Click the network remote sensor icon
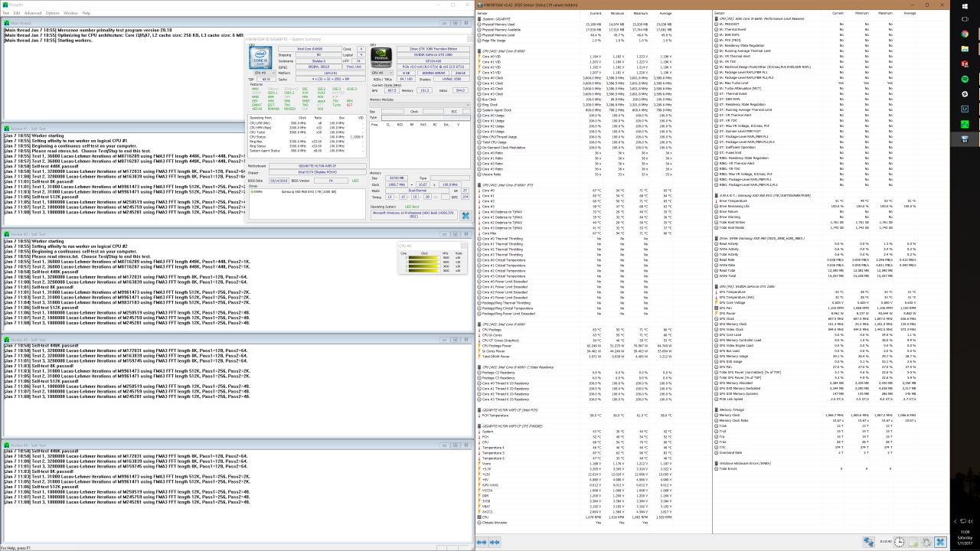 869,542
